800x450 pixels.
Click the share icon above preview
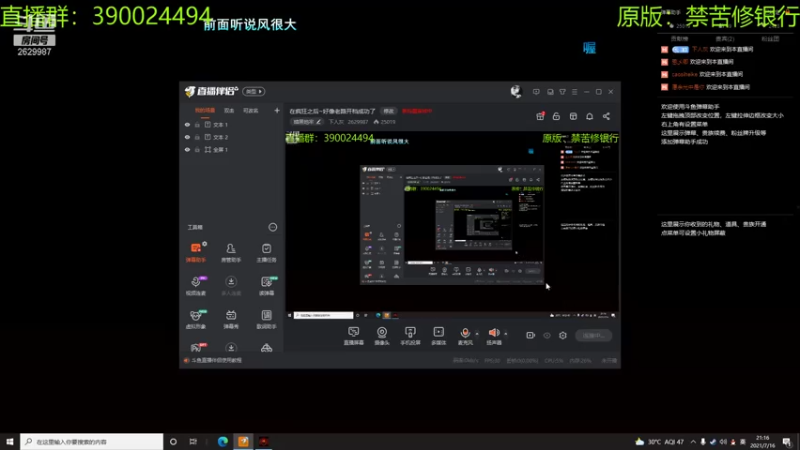coord(606,116)
